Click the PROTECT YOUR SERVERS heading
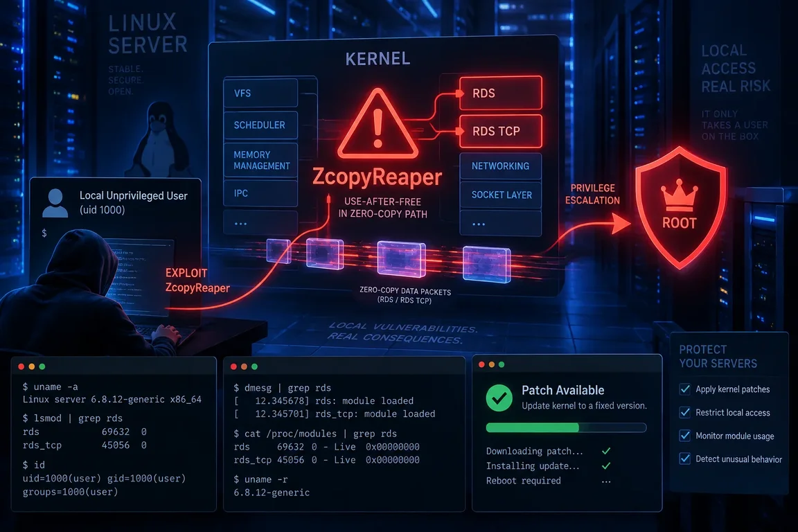The image size is (798, 532). point(718,356)
